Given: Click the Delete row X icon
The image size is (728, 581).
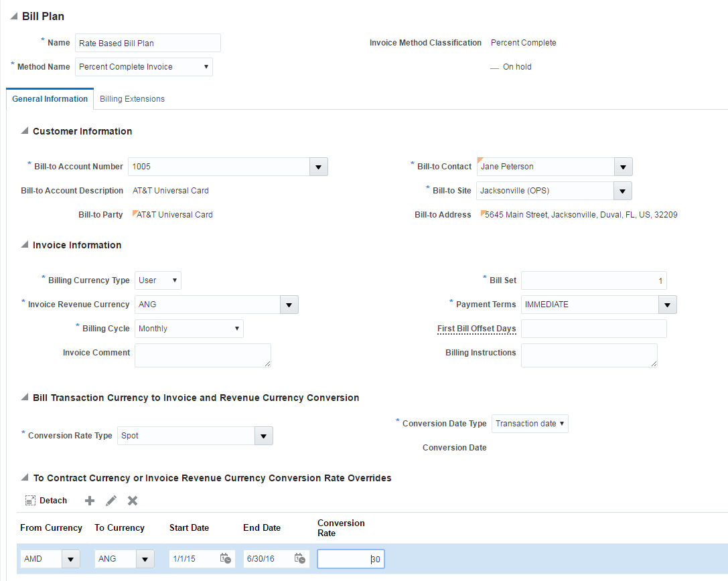Looking at the screenshot, I should 133,501.
